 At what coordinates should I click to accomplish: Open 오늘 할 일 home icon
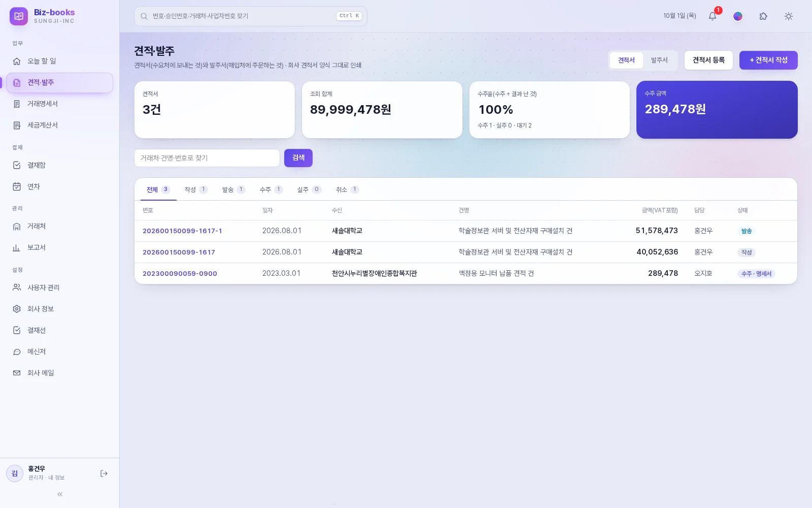click(x=17, y=61)
